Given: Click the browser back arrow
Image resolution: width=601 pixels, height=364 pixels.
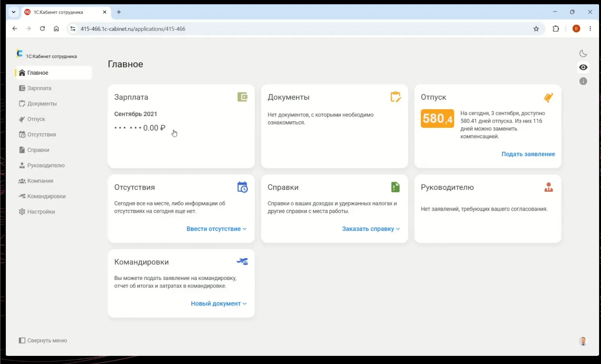Looking at the screenshot, I should pos(15,29).
